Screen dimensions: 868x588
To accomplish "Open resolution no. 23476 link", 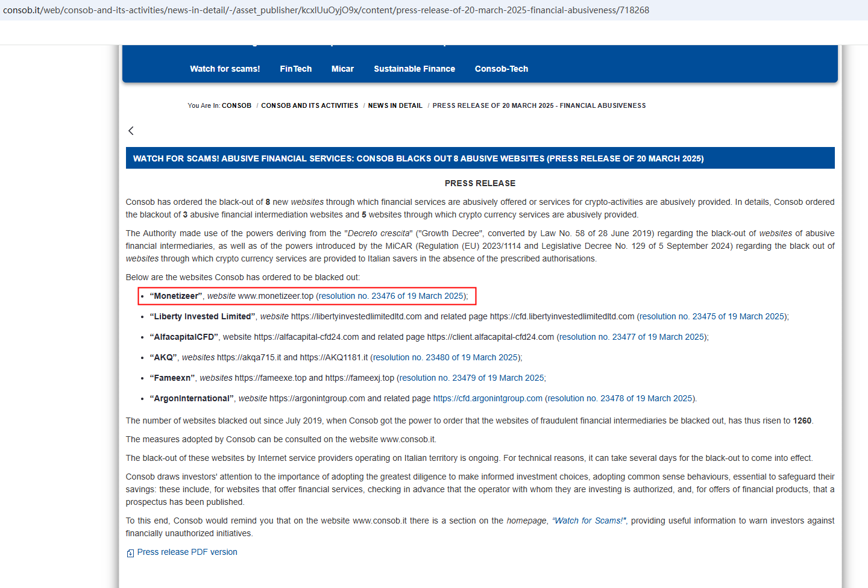I will tap(392, 296).
